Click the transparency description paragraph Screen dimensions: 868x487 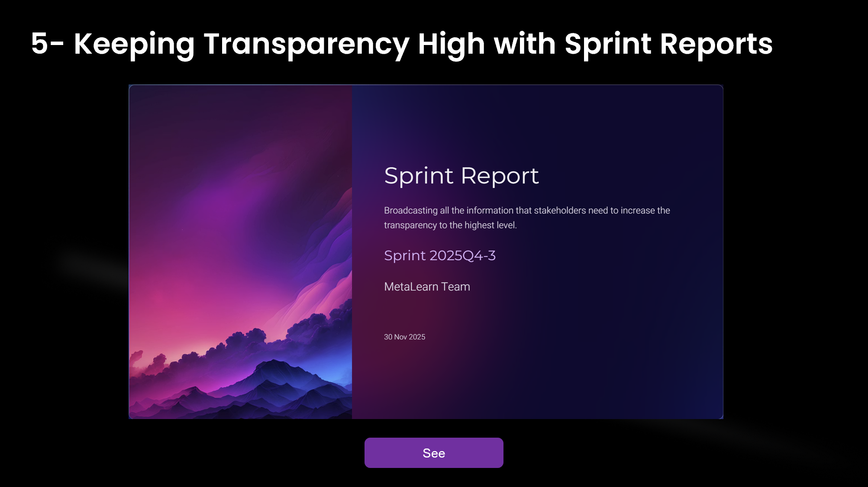pos(526,217)
